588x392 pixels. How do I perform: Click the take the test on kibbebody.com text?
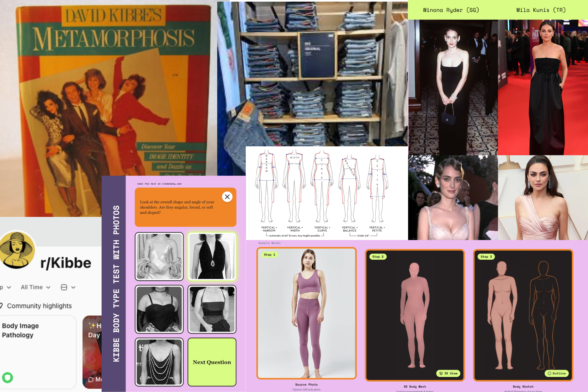click(x=159, y=184)
